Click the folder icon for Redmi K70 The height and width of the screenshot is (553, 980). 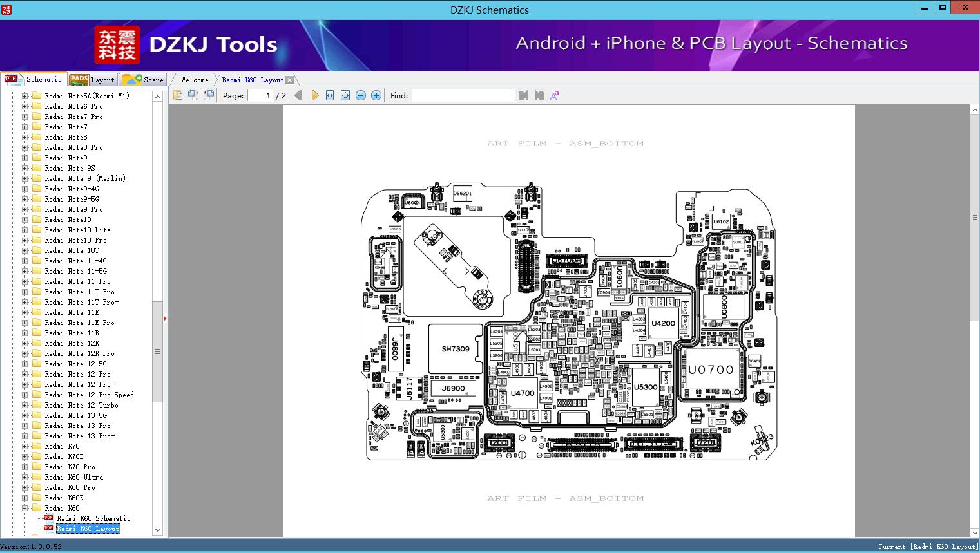(x=37, y=446)
